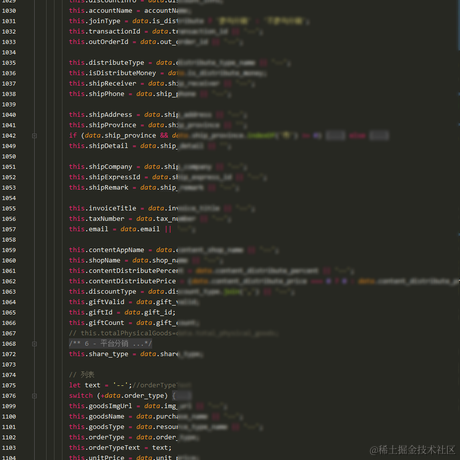This screenshot has height=460, width=460.
Task: Click line number 1073 in the gutter
Action: coord(9,364)
